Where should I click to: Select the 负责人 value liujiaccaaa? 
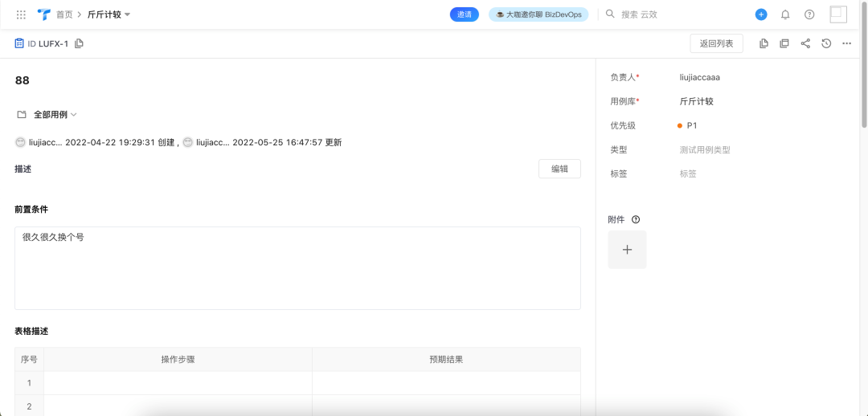tap(700, 77)
